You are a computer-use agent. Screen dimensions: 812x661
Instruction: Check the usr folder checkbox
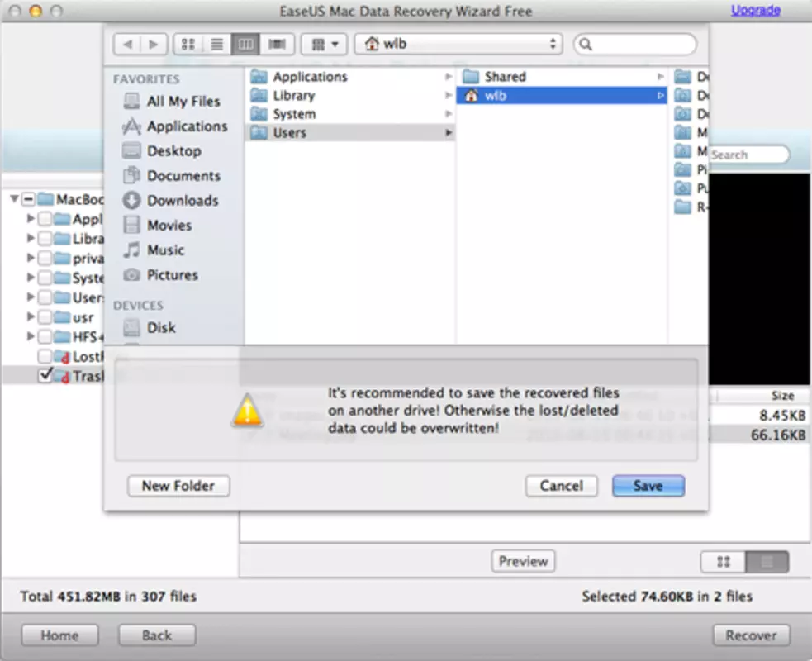(45, 317)
